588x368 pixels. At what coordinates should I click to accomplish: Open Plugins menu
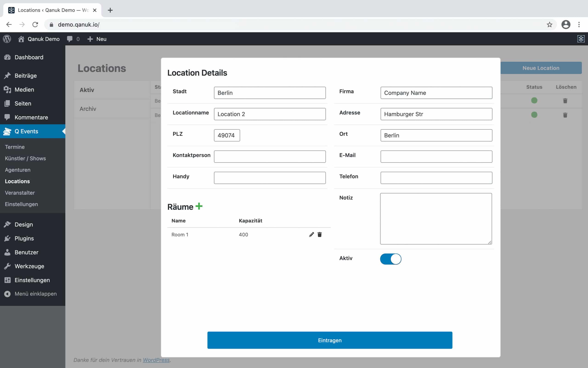(33, 238)
